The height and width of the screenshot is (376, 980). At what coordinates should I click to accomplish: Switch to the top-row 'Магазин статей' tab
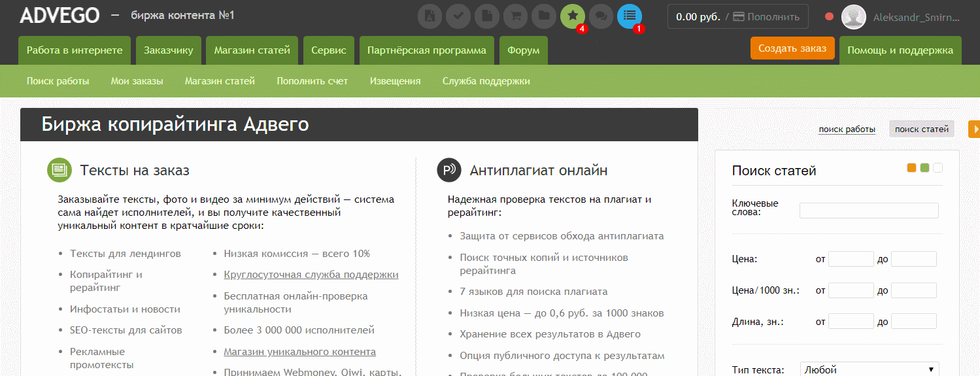[252, 50]
